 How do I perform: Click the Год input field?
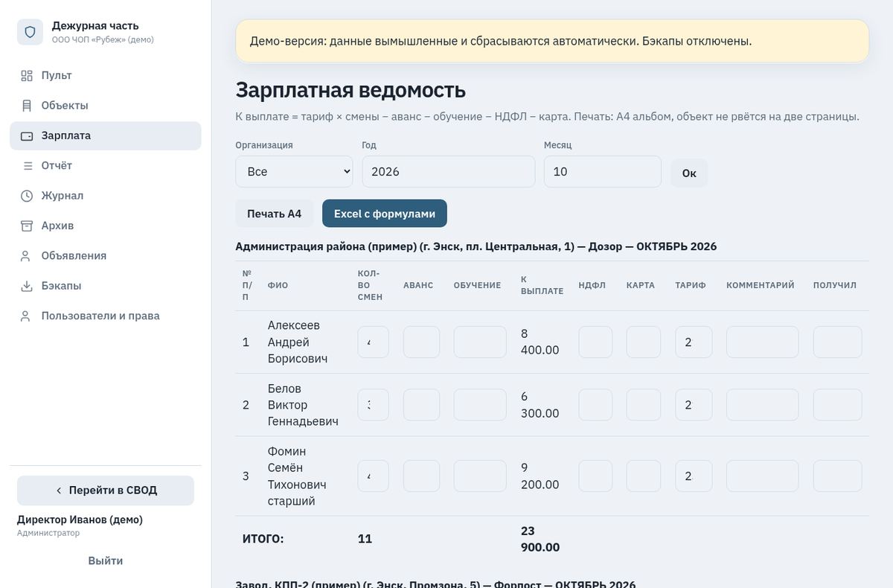(449, 171)
